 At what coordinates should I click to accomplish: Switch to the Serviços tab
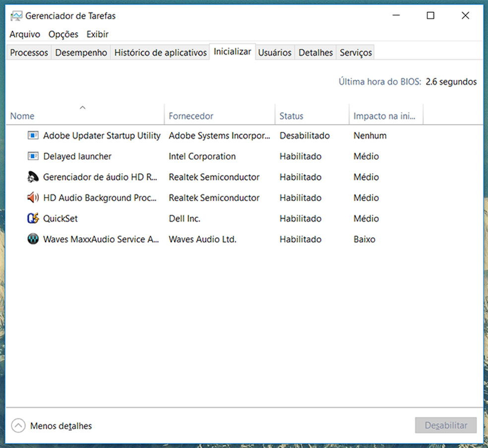click(x=355, y=52)
